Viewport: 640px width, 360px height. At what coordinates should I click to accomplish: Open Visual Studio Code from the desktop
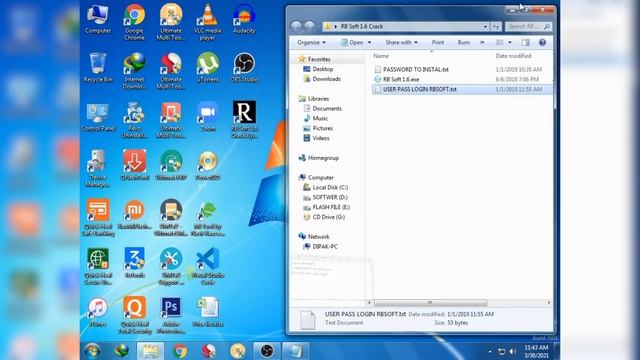[207, 266]
